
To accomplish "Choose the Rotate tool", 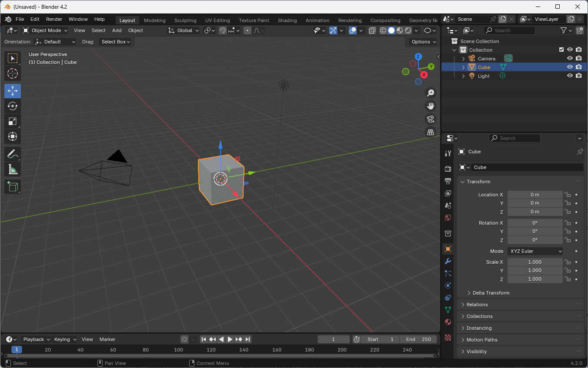I will pos(13,106).
